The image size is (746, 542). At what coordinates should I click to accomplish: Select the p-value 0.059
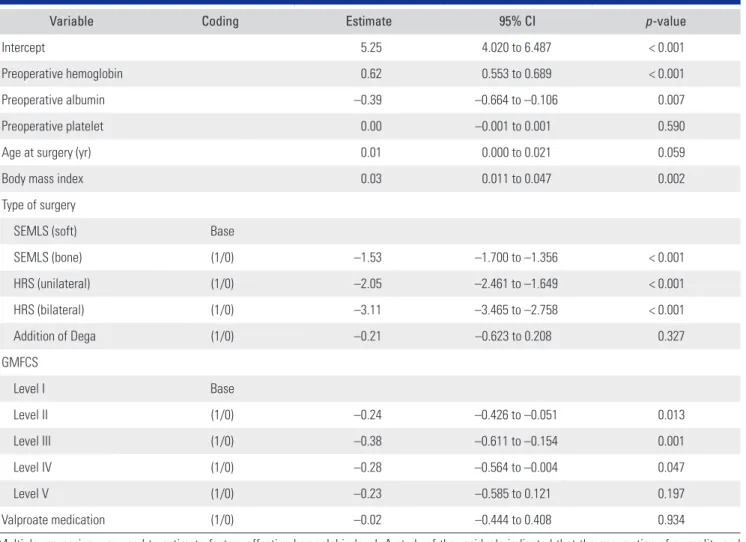click(671, 152)
